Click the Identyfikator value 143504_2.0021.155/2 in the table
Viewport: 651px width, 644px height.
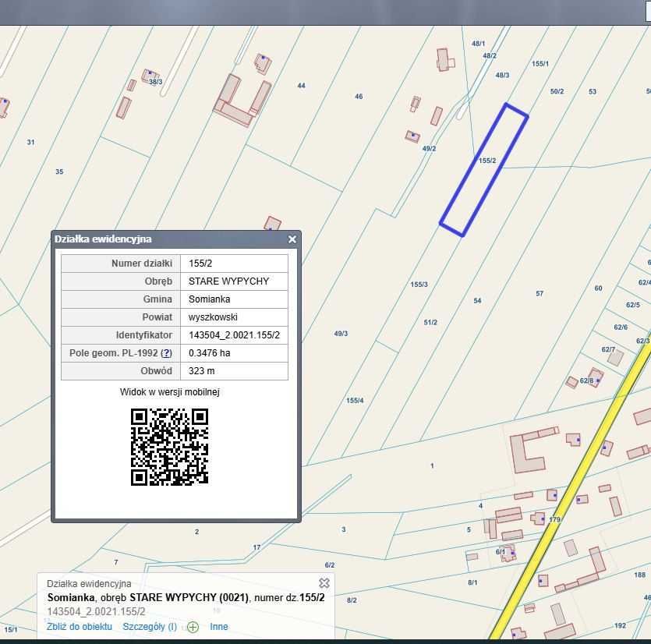[234, 335]
